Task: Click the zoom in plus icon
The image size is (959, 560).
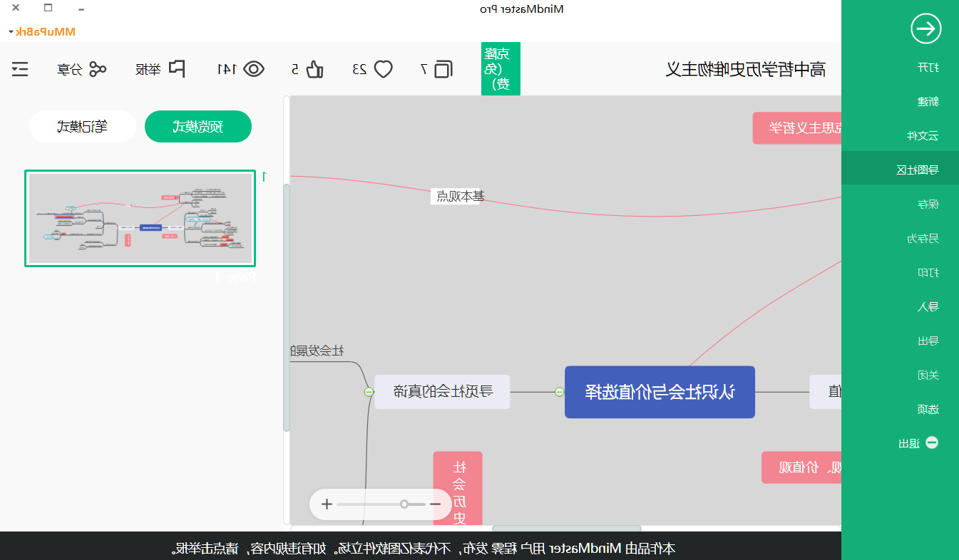Action: [x=327, y=504]
